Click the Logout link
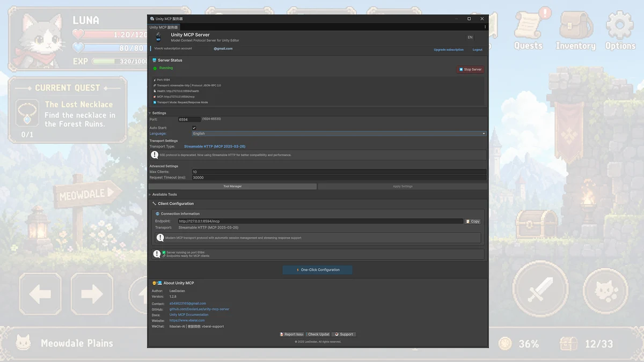 click(x=478, y=50)
